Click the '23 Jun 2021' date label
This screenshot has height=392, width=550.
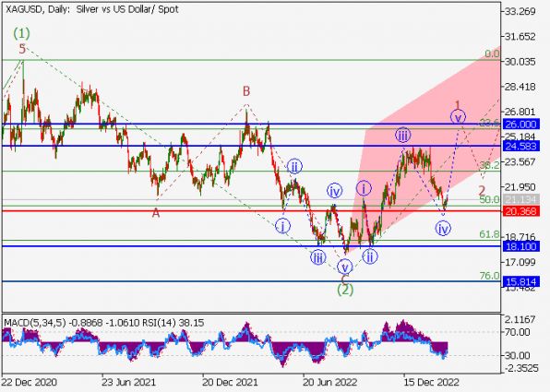point(128,382)
